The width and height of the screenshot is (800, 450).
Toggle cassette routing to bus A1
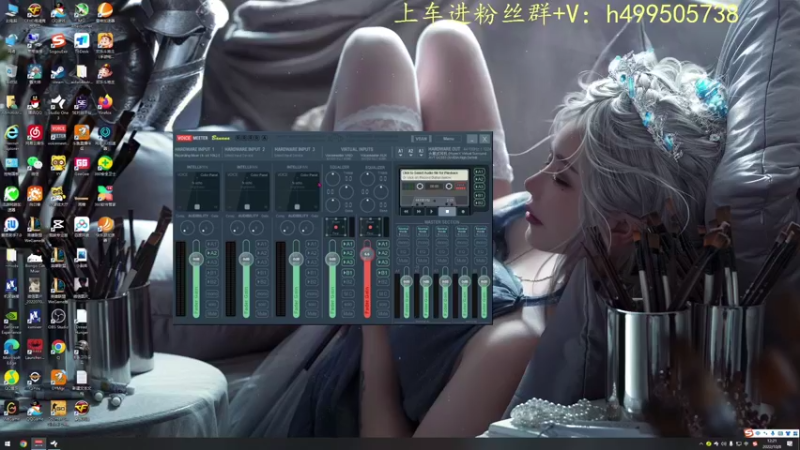coord(480,172)
